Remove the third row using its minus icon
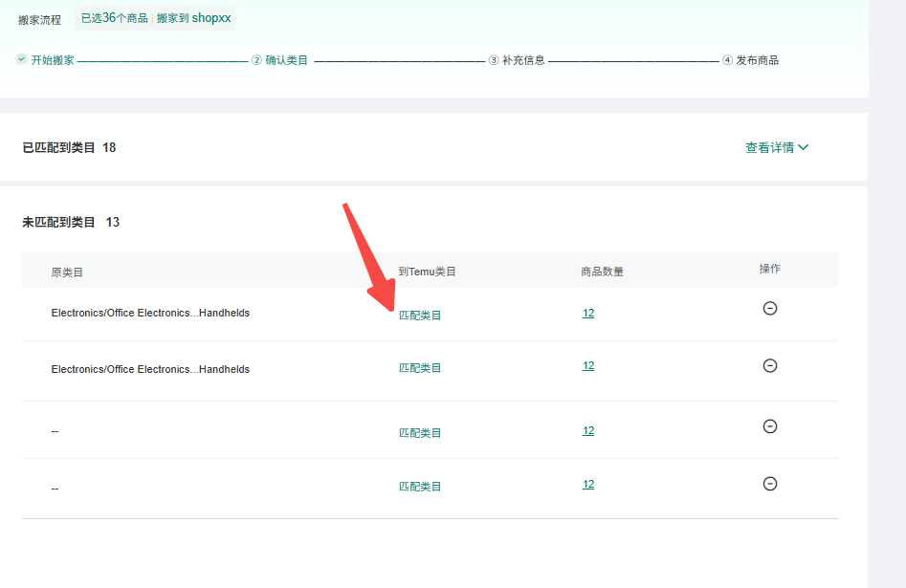Viewport: 906px width, 588px height. coord(769,426)
